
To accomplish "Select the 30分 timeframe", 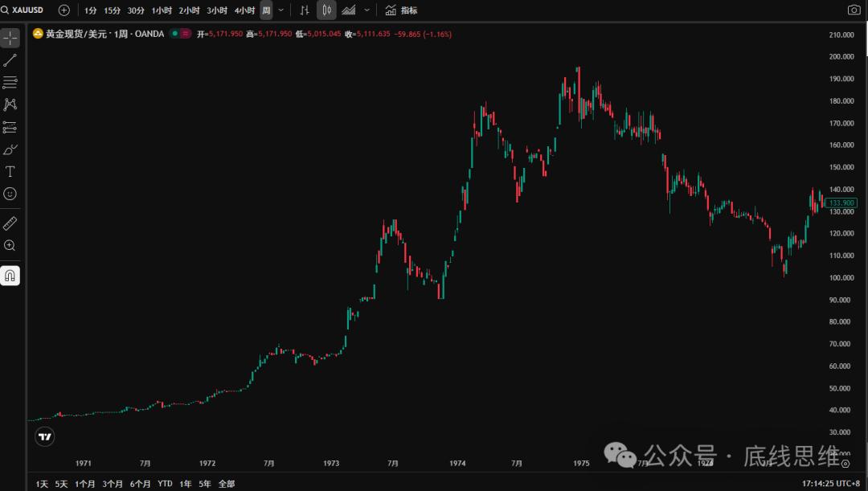I will click(136, 10).
